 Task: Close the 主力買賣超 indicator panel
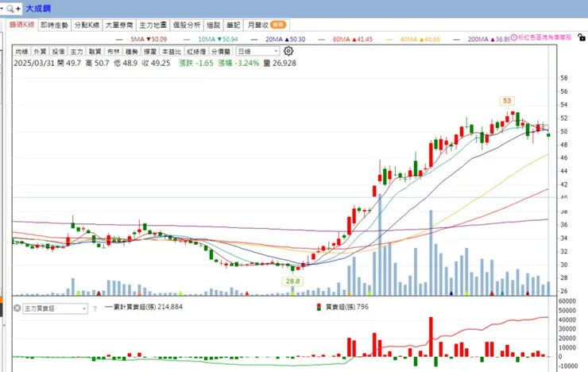tap(17, 308)
